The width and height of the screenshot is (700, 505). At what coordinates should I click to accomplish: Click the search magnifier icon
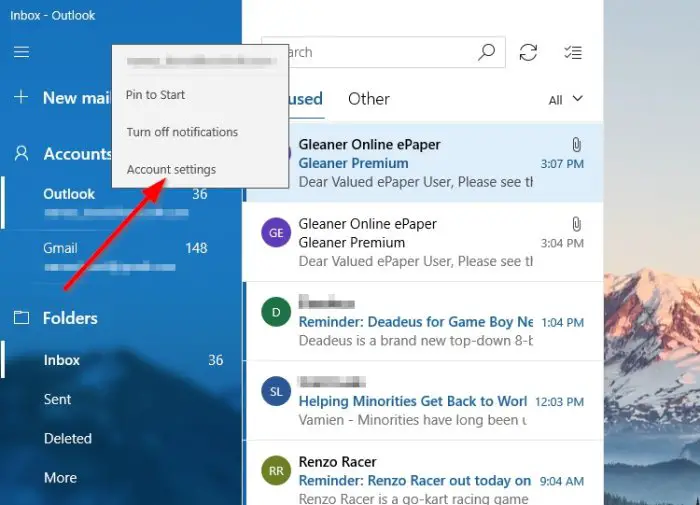pos(486,52)
